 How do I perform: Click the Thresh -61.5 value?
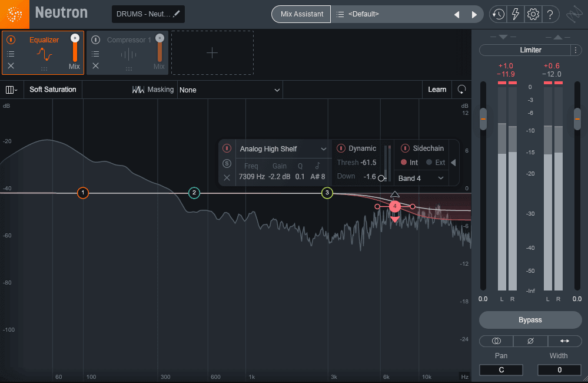(368, 163)
